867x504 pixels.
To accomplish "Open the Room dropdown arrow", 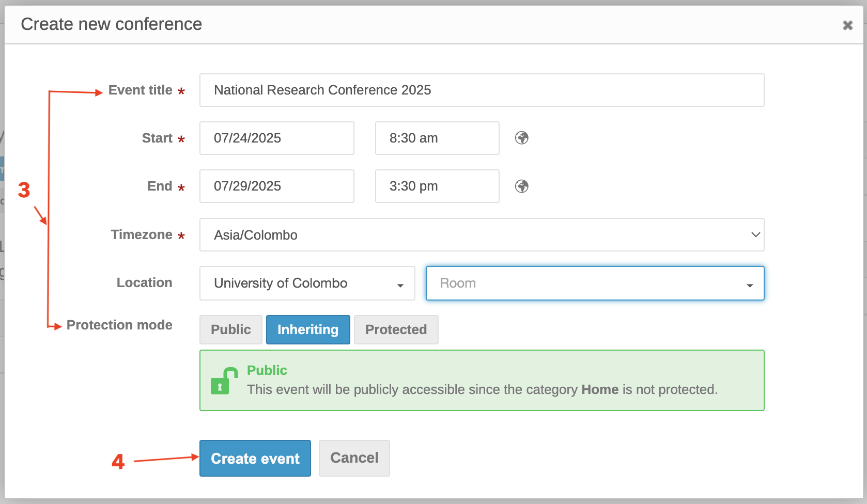I will pos(749,285).
